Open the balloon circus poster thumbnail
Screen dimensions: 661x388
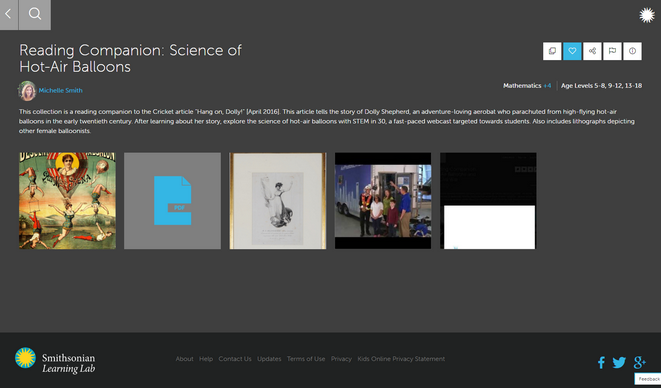[x=67, y=201]
